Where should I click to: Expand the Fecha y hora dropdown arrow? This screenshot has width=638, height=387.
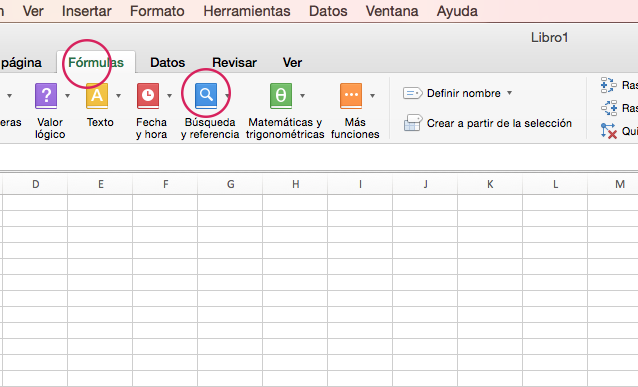(x=169, y=96)
